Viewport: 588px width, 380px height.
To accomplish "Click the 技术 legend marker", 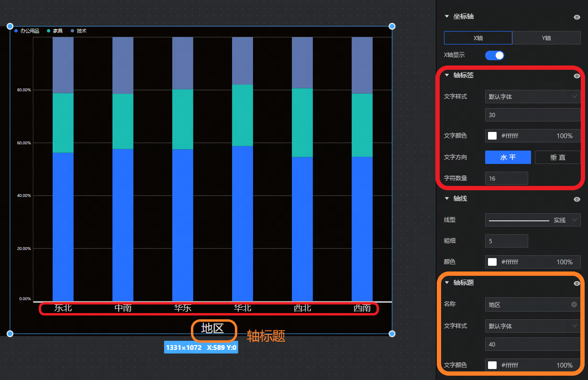I will pyautogui.click(x=73, y=31).
